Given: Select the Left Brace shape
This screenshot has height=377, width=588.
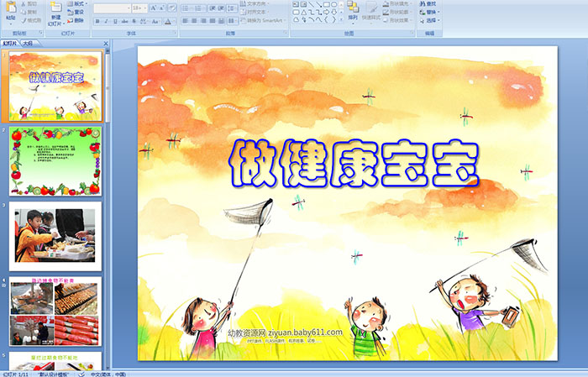Looking at the screenshot, I should point(326,19).
